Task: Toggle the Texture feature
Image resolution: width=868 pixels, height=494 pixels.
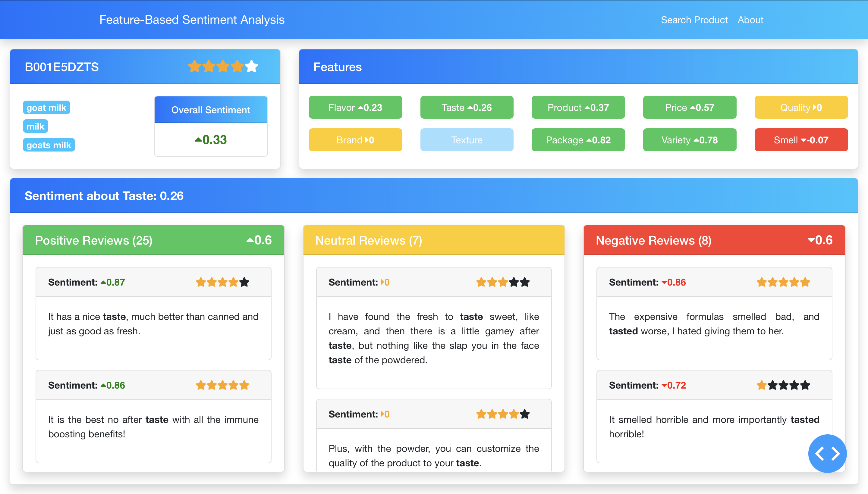Action: point(467,139)
